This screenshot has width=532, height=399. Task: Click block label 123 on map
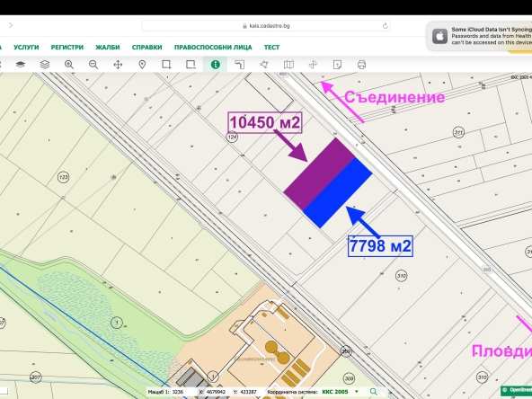pos(63,177)
